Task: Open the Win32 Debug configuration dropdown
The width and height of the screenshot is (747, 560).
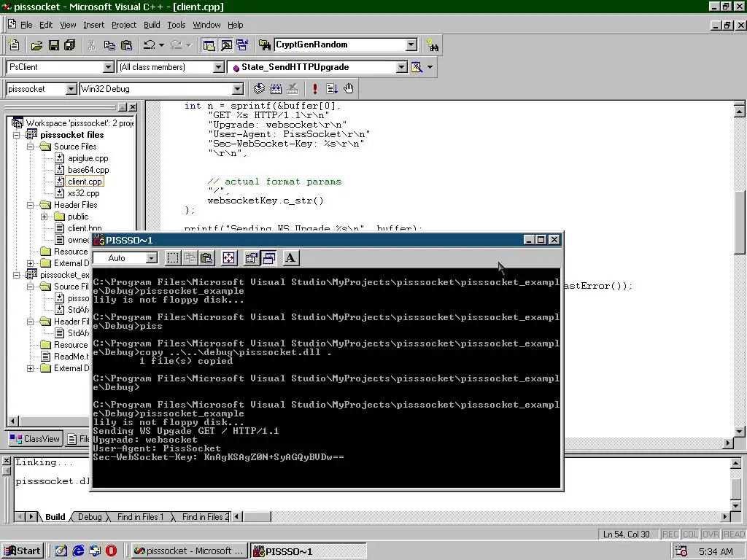Action: coord(238,88)
